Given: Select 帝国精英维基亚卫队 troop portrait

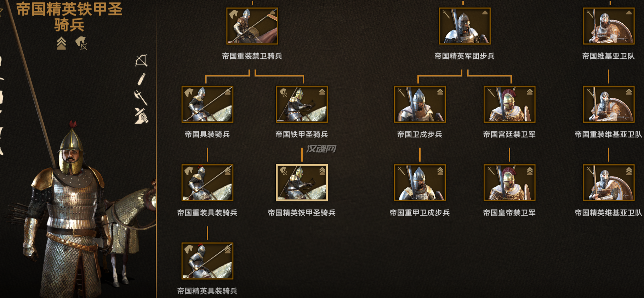Looking at the screenshot, I should tap(609, 183).
